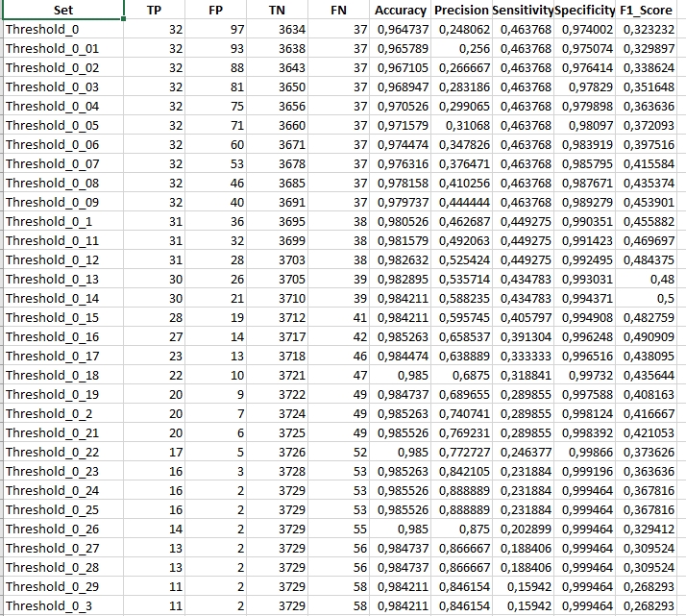Select the TP header cell

[x=154, y=11]
